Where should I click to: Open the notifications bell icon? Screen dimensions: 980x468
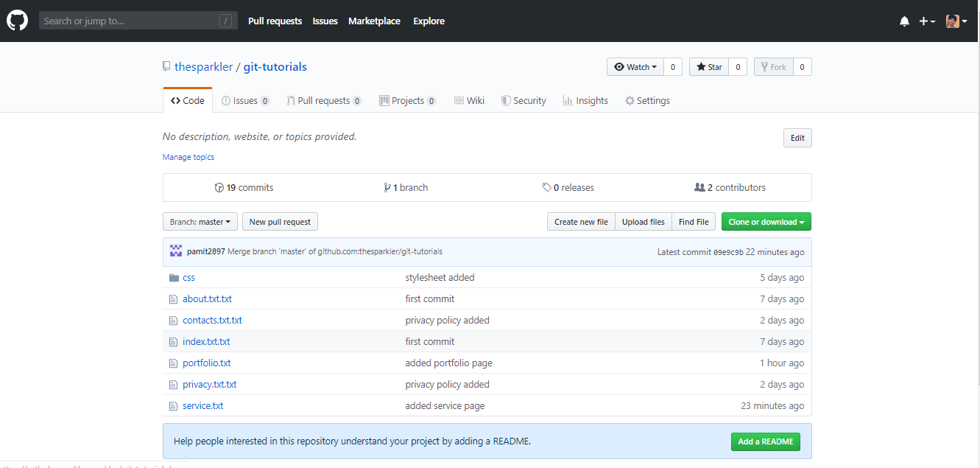click(x=904, y=21)
